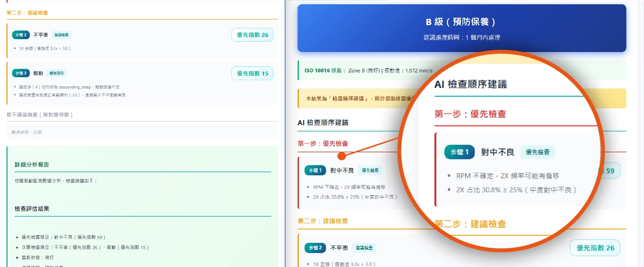Click the right panel's 優先指數 26 badge
The image size is (644, 267).
[x=595, y=248]
